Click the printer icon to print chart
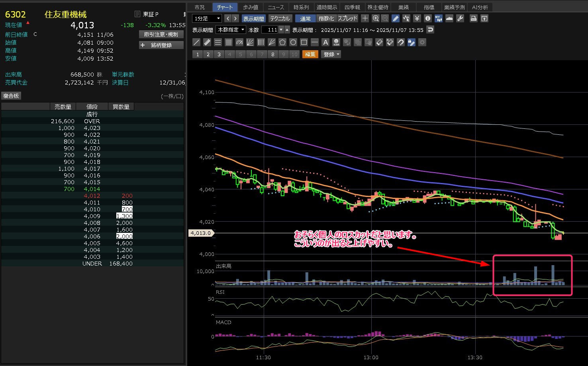The width and height of the screenshot is (588, 366). point(473,18)
